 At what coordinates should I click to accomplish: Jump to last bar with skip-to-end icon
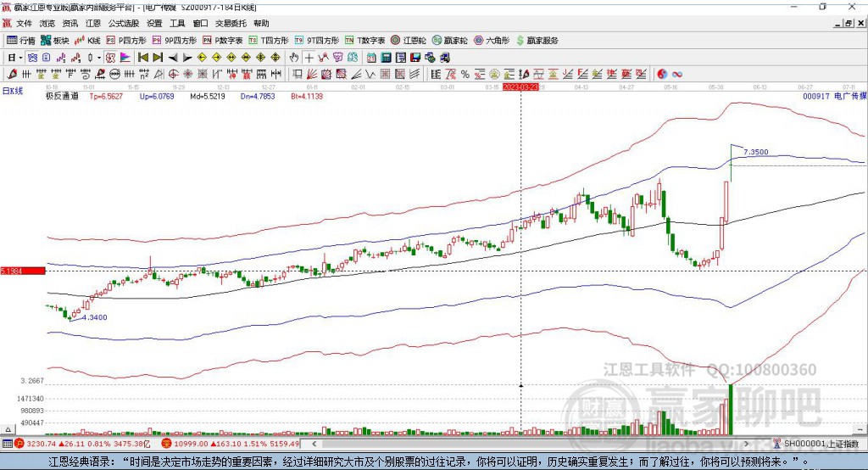pos(158,58)
